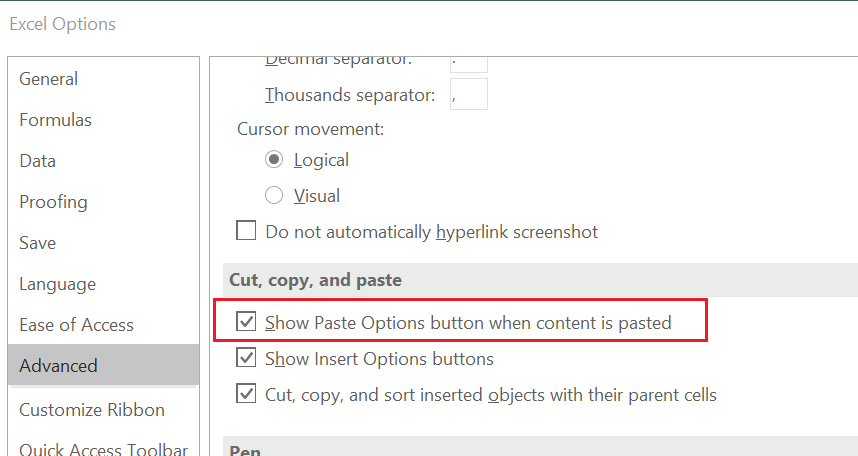The width and height of the screenshot is (858, 456).
Task: Click the Excel Options dialog title
Action: 62,24
